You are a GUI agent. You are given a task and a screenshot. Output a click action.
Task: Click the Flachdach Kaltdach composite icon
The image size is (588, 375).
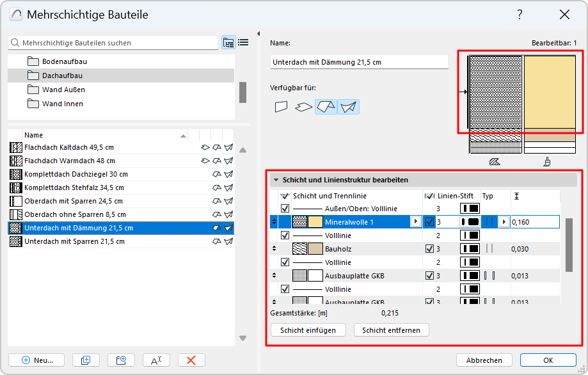16,147
